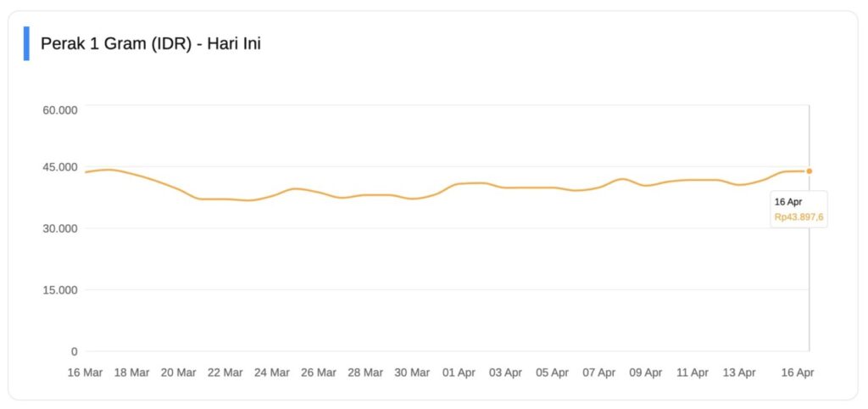This screenshot has width=868, height=409.
Task: Select the 24 Mar date on the x-axis
Action: pyautogui.click(x=271, y=373)
